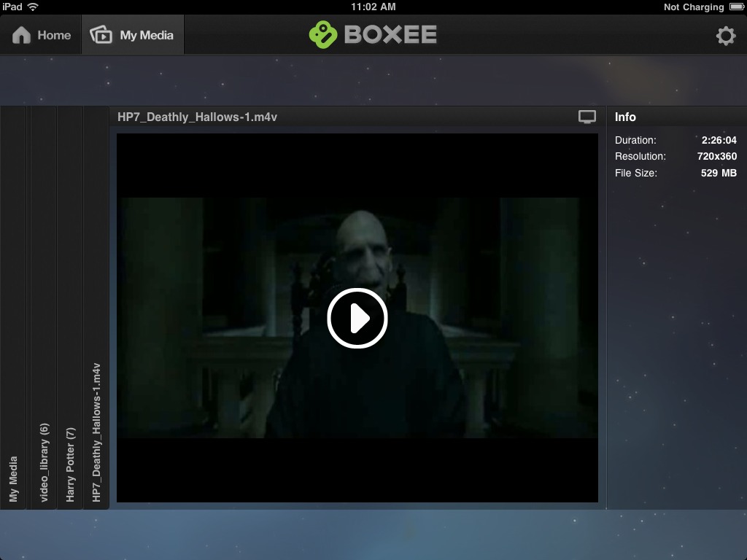Open settings with the gear icon
Image resolution: width=747 pixels, height=560 pixels.
[725, 36]
